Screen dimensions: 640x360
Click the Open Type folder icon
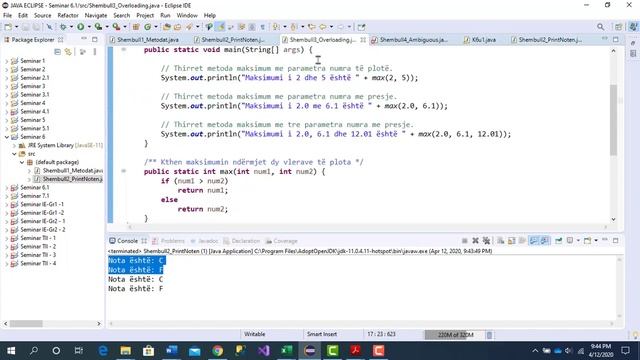tap(167, 27)
